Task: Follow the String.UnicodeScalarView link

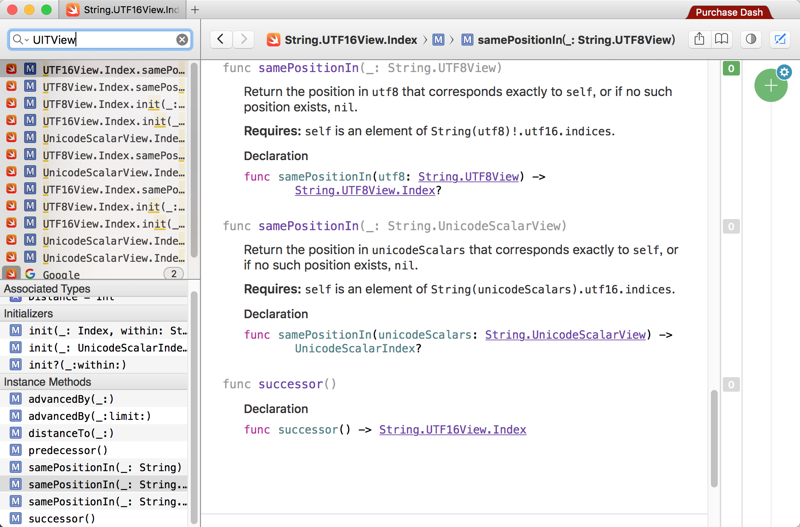Action: point(565,335)
